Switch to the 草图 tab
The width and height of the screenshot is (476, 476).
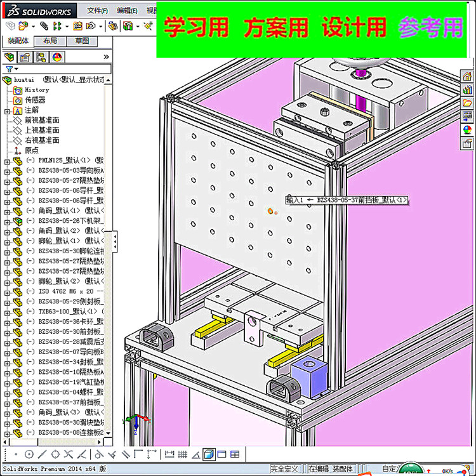coord(82,41)
